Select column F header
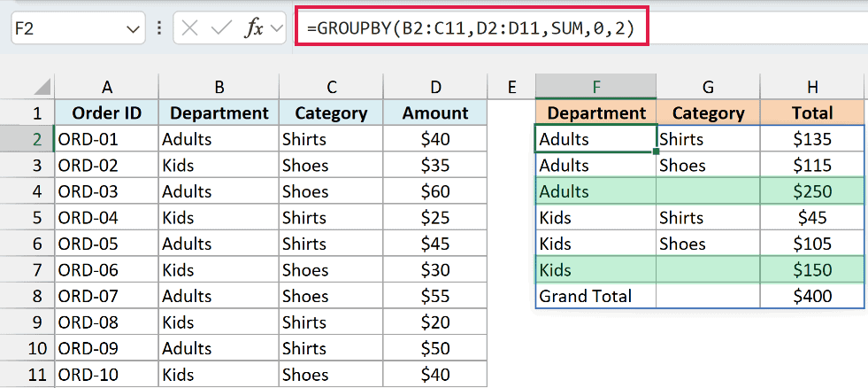 [x=596, y=87]
